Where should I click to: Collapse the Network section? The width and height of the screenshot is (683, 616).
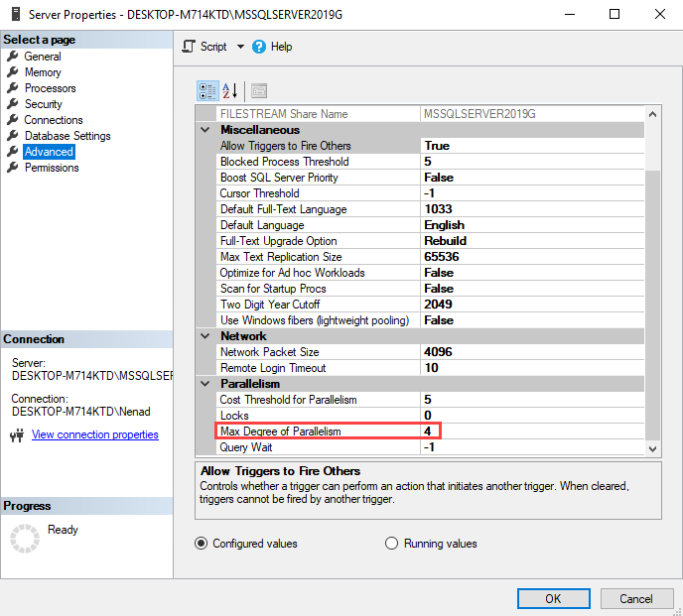205,336
